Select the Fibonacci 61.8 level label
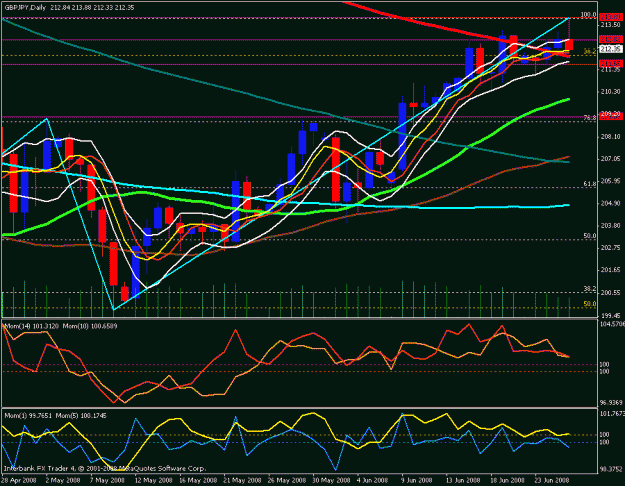The image size is (625, 486). pos(590,184)
